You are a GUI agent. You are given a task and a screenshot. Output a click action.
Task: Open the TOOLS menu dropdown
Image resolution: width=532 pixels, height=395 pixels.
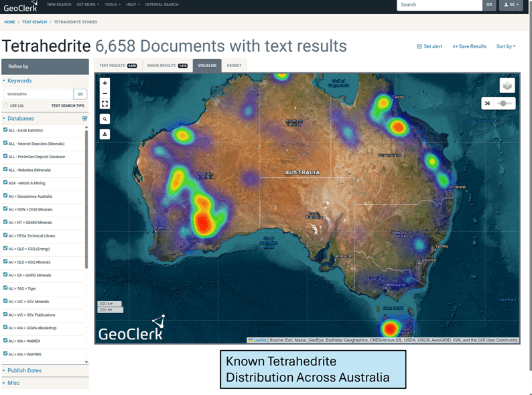[112, 5]
